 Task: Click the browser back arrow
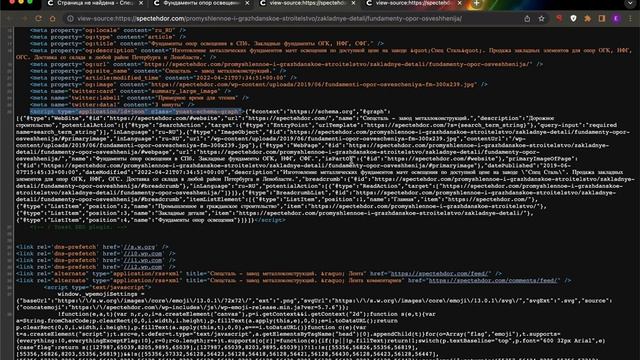(x=10, y=18)
